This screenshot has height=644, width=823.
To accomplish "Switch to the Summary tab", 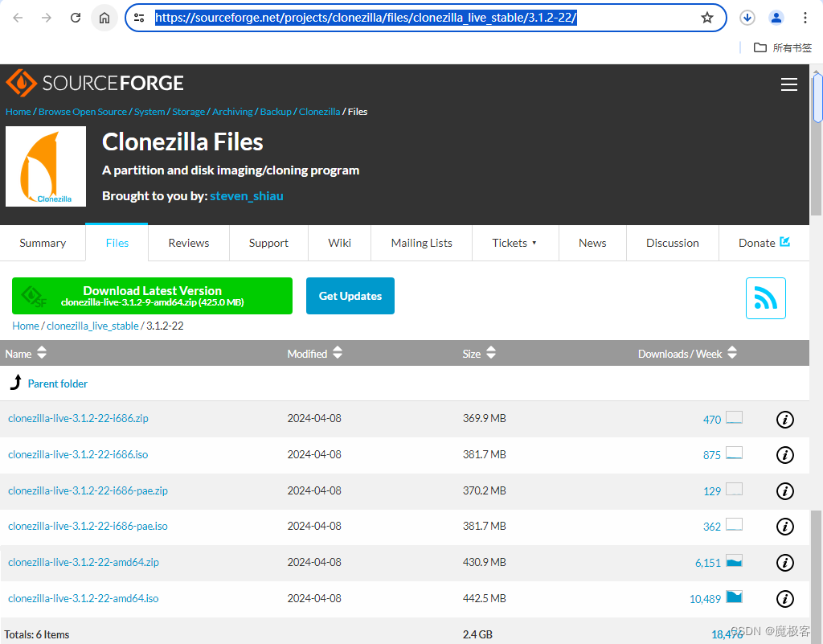I will click(43, 243).
